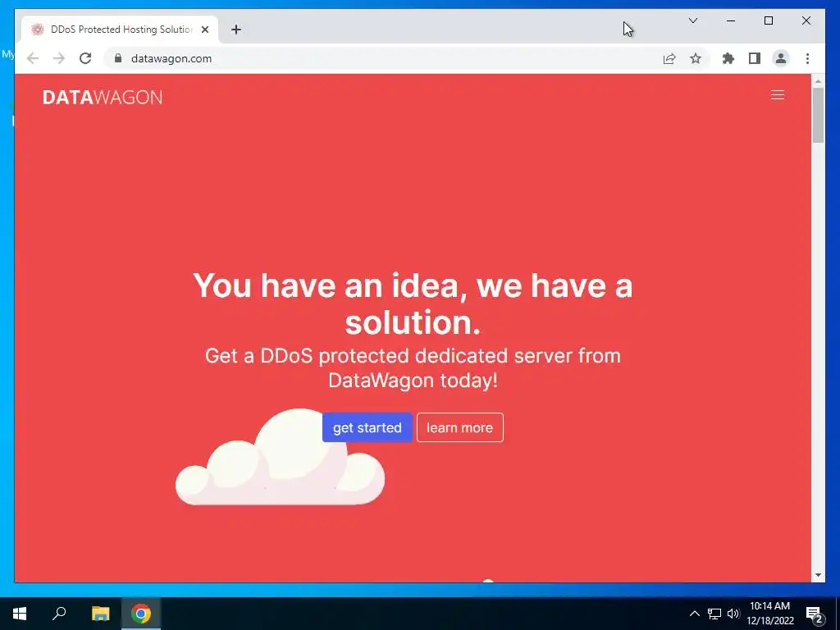Select the DDoS Protected Hosting tab
Image resolution: width=840 pixels, height=630 pixels.
120,30
